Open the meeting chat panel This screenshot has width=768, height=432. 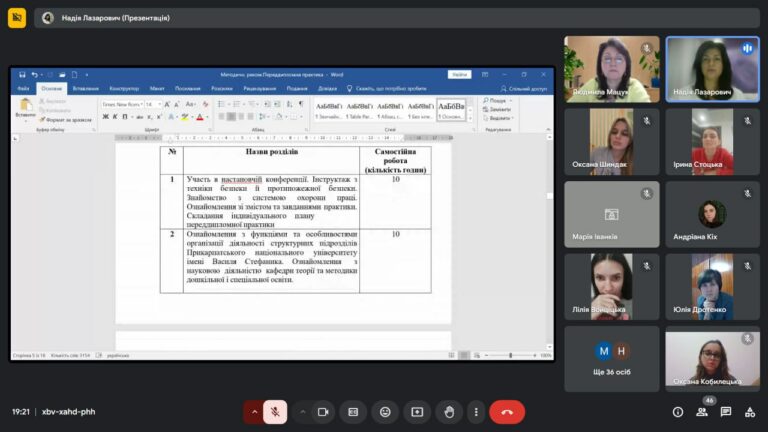pyautogui.click(x=726, y=412)
